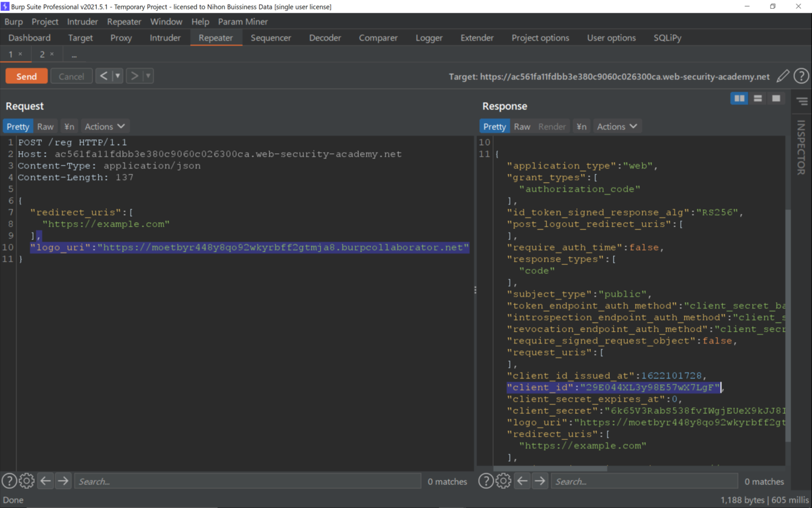Select Response Raw view
This screenshot has height=508, width=812.
click(522, 127)
